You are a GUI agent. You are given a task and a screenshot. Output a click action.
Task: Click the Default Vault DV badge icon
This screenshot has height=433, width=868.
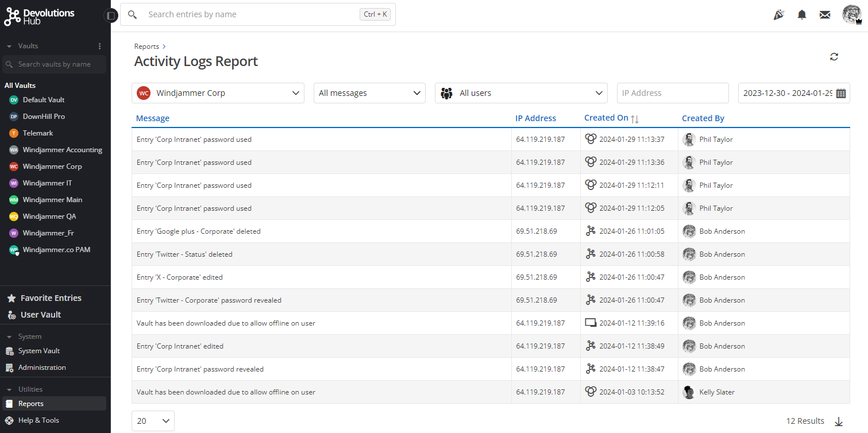click(x=14, y=100)
